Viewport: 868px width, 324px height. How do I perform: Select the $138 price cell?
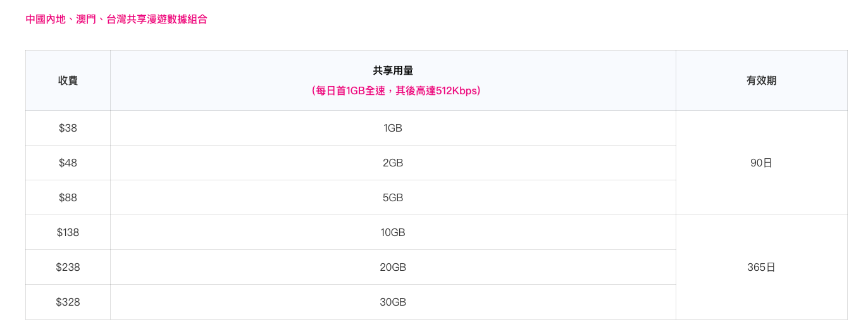(x=68, y=232)
